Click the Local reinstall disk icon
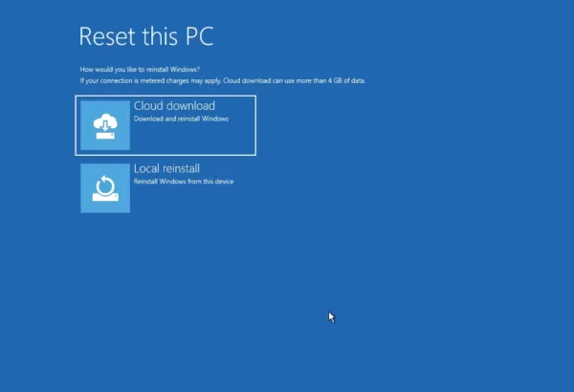The height and width of the screenshot is (392, 574). click(105, 188)
